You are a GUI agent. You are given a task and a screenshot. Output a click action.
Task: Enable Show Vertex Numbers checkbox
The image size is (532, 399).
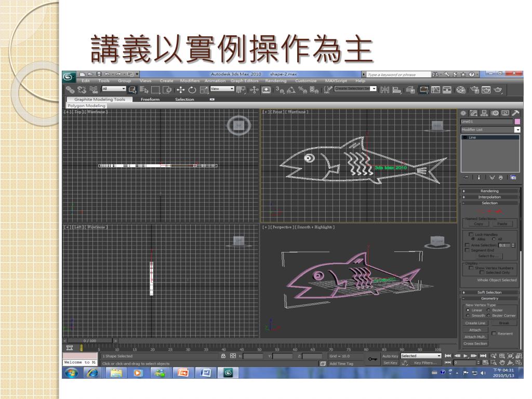tap(471, 268)
